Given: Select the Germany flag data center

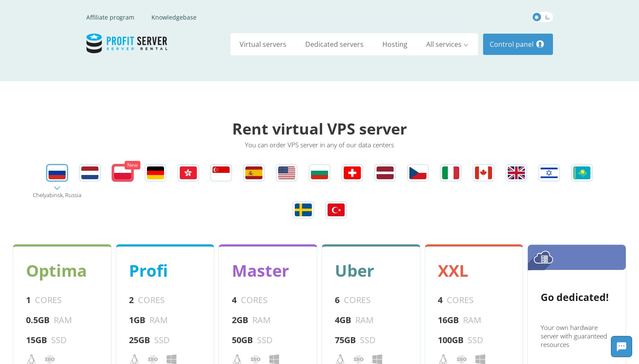Looking at the screenshot, I should coord(155,173).
